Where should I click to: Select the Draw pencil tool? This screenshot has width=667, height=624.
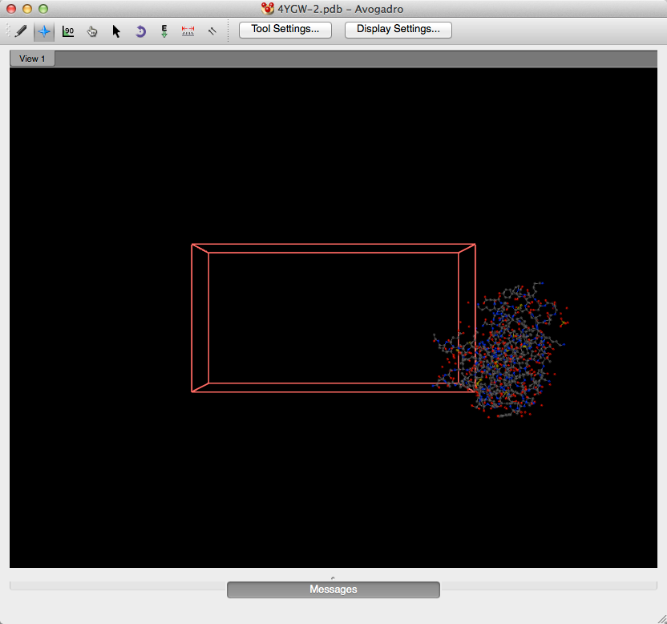pos(20,31)
